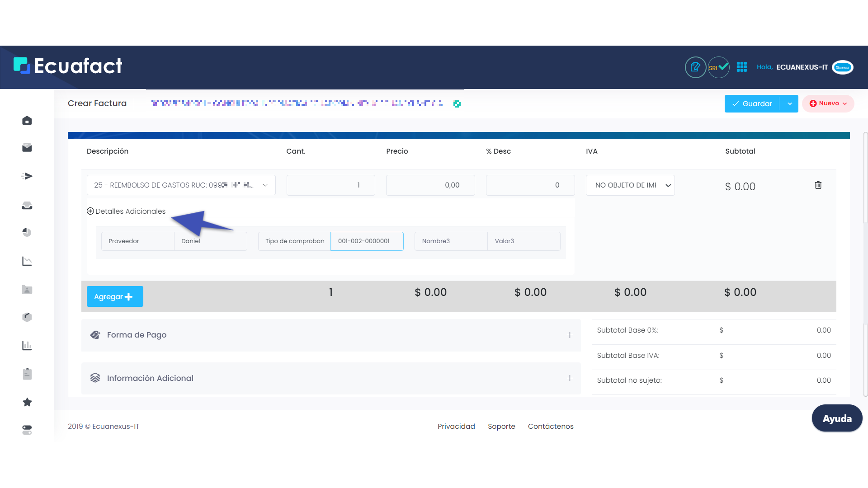Click the send arrow sidebar icon
Image resolution: width=868 pixels, height=488 pixels.
click(x=27, y=176)
